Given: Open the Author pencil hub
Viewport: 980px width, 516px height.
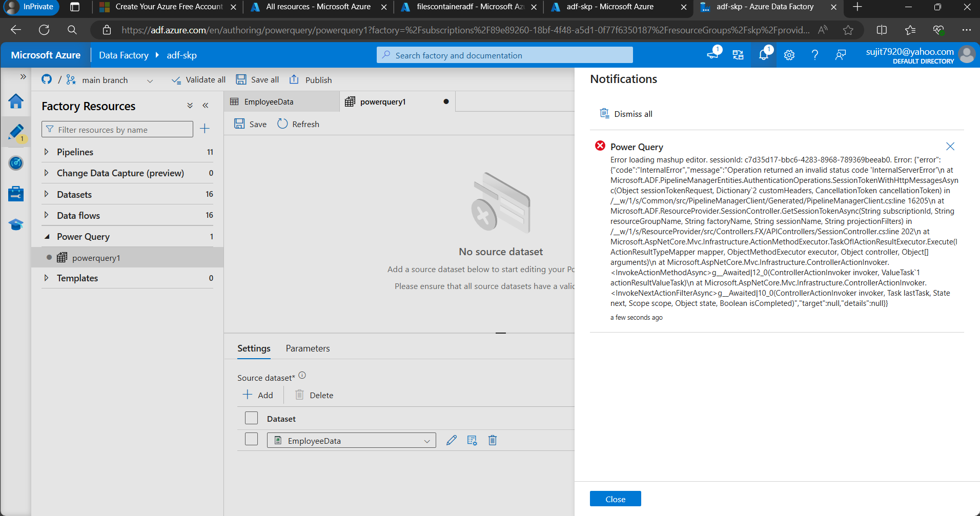Looking at the screenshot, I should pyautogui.click(x=16, y=132).
